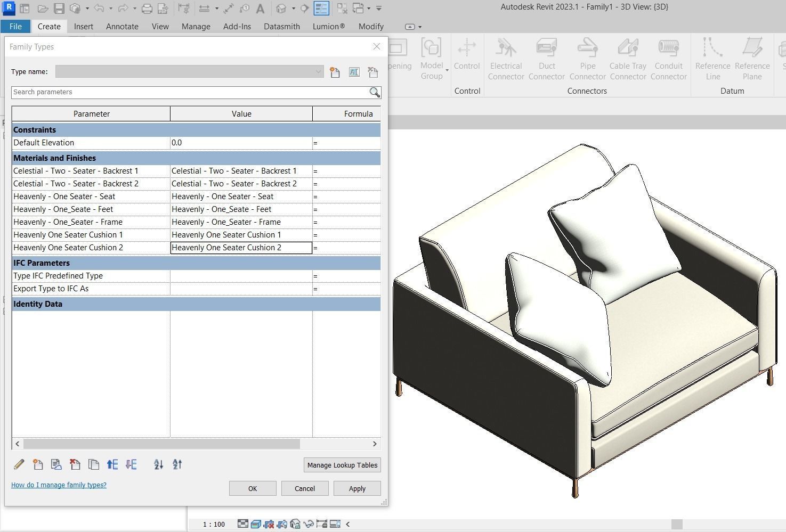Click the Apply button
The width and height of the screenshot is (786, 532).
tap(357, 488)
